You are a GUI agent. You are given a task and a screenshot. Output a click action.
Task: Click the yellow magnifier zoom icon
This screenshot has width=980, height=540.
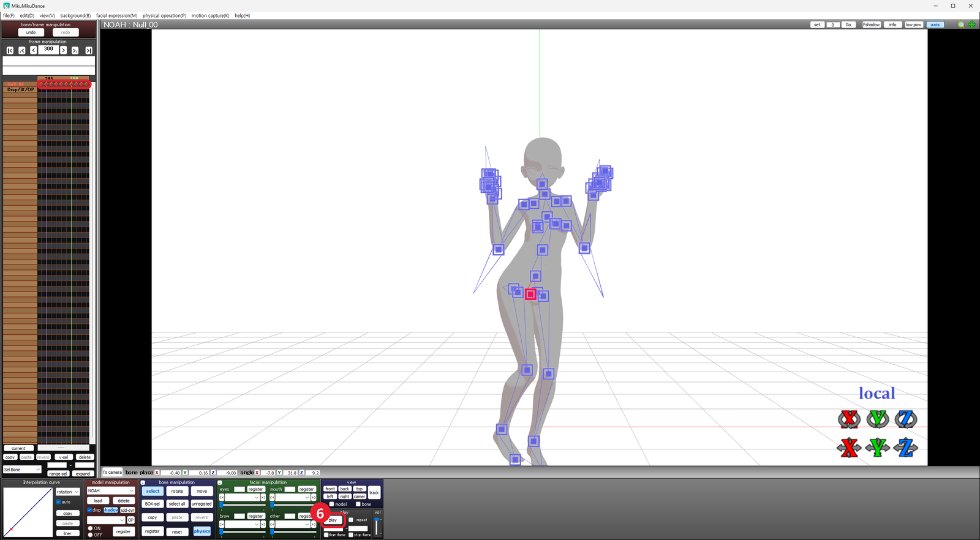pos(962,24)
